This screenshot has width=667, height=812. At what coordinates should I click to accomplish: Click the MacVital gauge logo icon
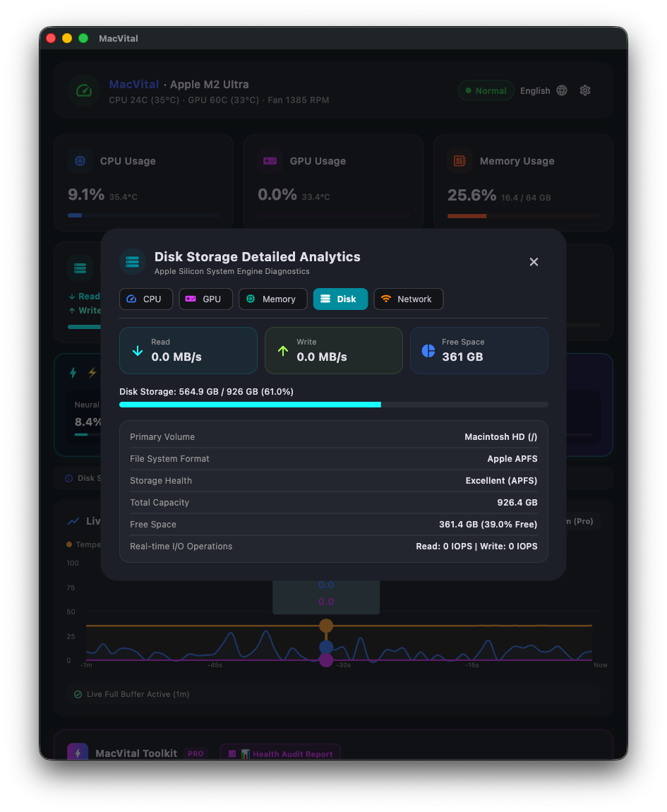[x=84, y=91]
